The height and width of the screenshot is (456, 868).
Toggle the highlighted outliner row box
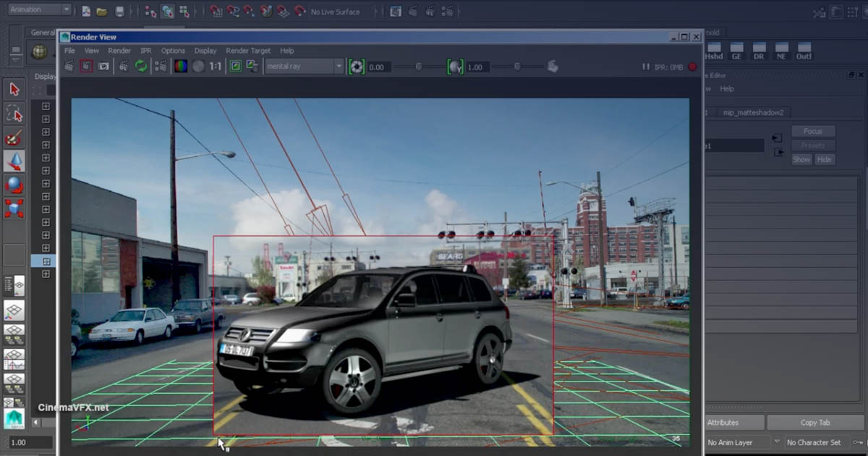click(x=46, y=261)
